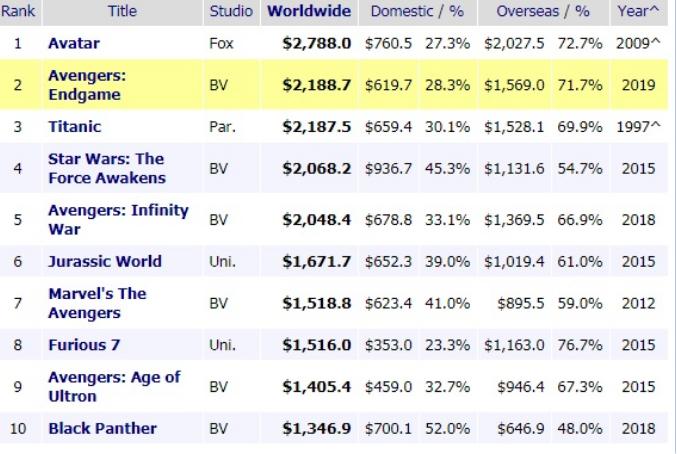Sort by the Studio column header
The height and width of the screenshot is (454, 677).
pyautogui.click(x=231, y=12)
